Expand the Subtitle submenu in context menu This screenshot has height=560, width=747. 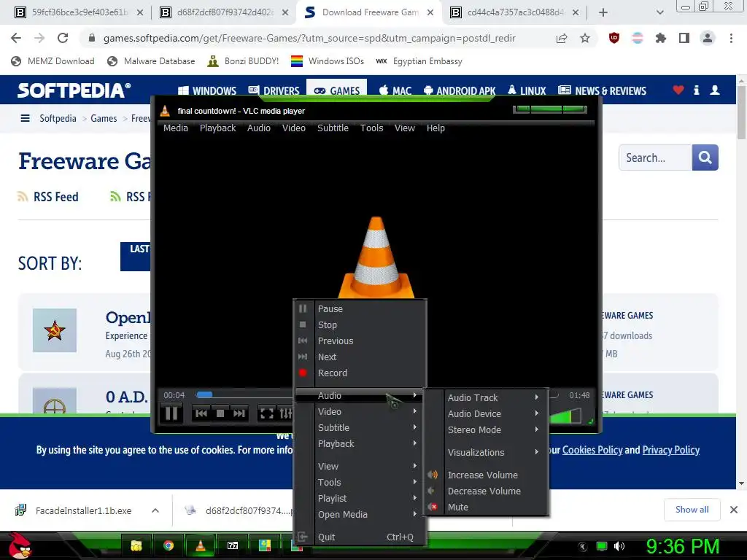(x=360, y=427)
